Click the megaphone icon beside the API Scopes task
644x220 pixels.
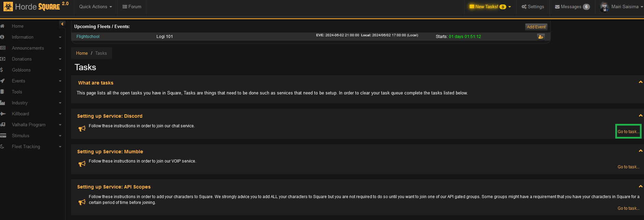click(82, 202)
